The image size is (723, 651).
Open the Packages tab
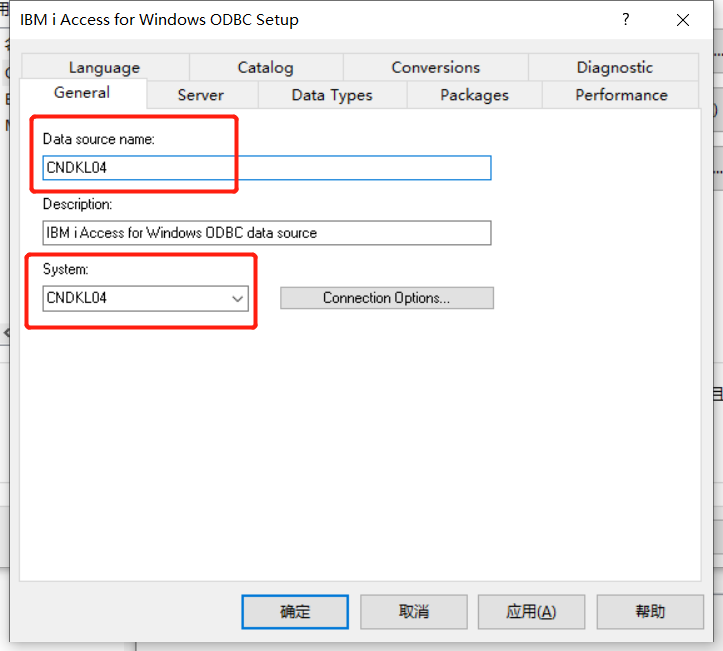474,95
